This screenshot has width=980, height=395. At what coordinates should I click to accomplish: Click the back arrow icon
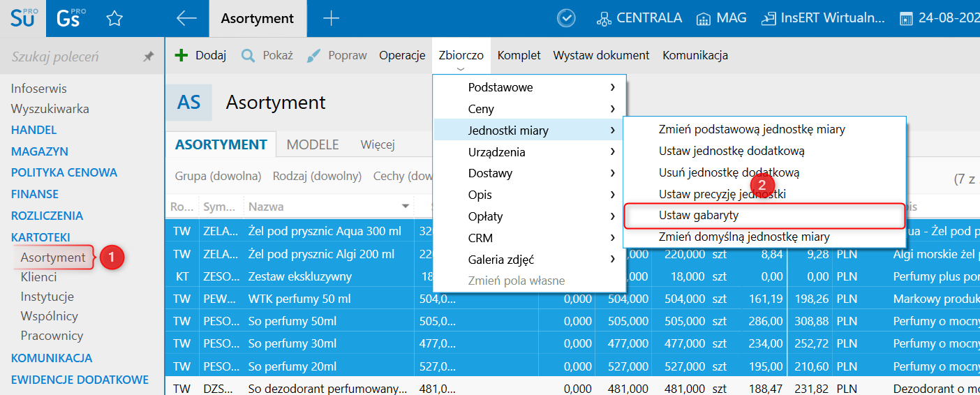pyautogui.click(x=186, y=19)
